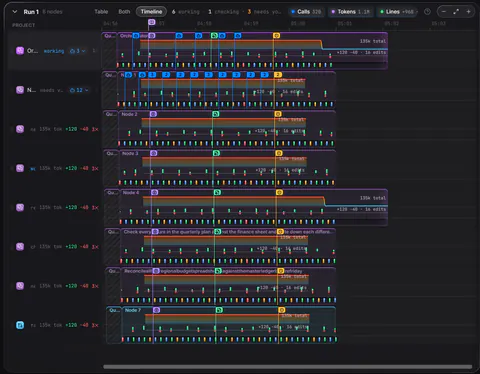This screenshot has height=374, width=480.
Task: Click the purple icon of 'Check every' row
Action: (20, 246)
